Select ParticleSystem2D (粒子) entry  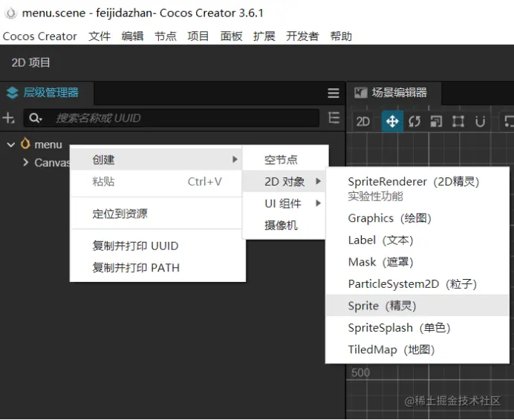pyautogui.click(x=417, y=284)
